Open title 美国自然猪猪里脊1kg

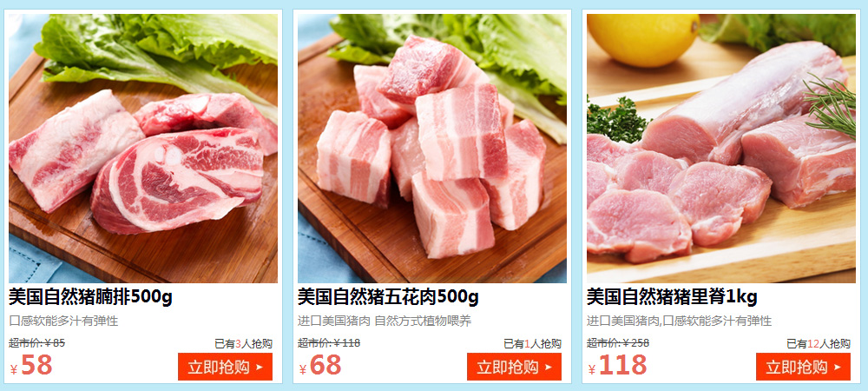coord(672,298)
